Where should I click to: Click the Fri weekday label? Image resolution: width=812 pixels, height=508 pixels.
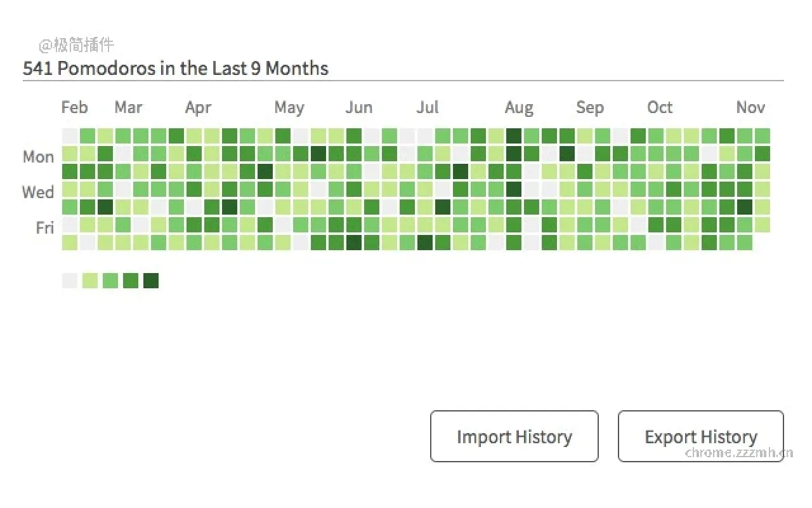point(44,227)
